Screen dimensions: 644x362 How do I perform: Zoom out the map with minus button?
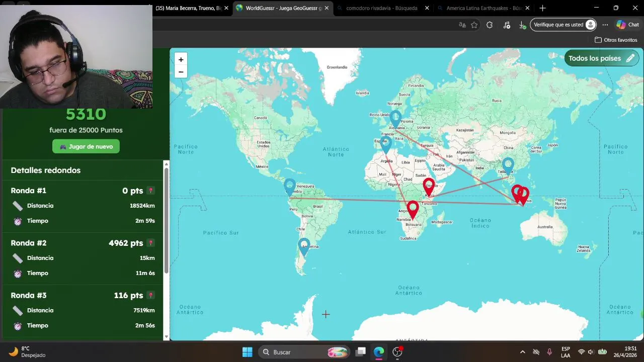(181, 72)
